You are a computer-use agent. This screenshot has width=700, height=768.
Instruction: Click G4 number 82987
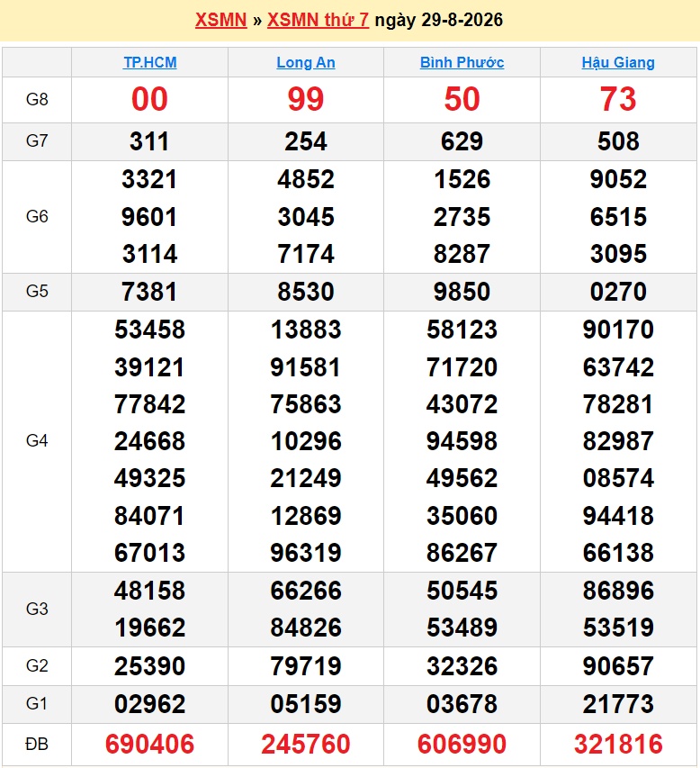coord(618,441)
